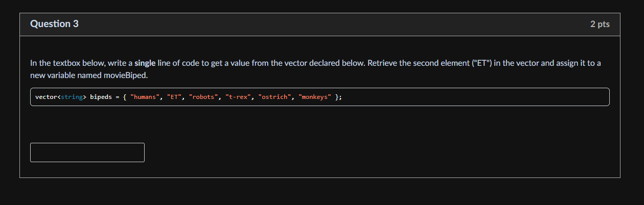Click the "ostrich" string in the code
The image size is (644, 205).
pyautogui.click(x=275, y=97)
